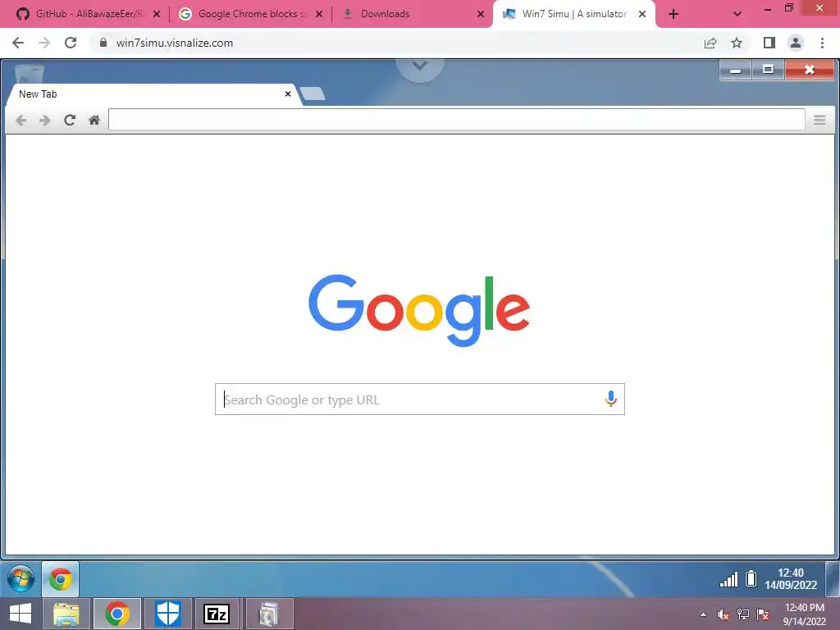
Task: Reload the simulated Chrome New Tab page
Action: coord(70,120)
